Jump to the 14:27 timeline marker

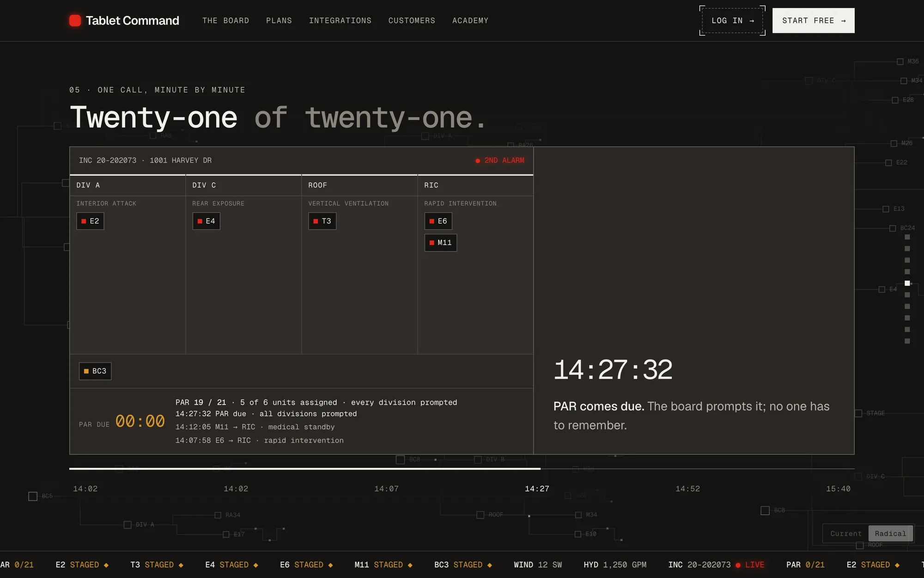tap(537, 489)
